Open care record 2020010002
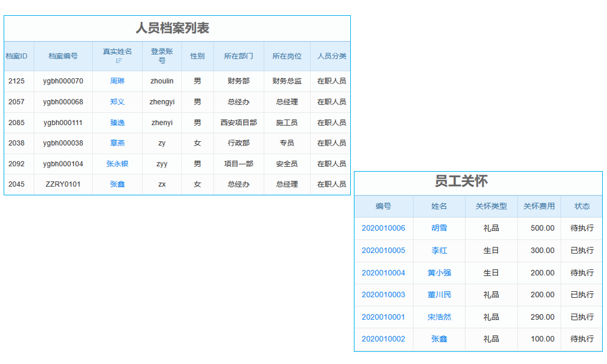607x364 pixels. pos(382,339)
